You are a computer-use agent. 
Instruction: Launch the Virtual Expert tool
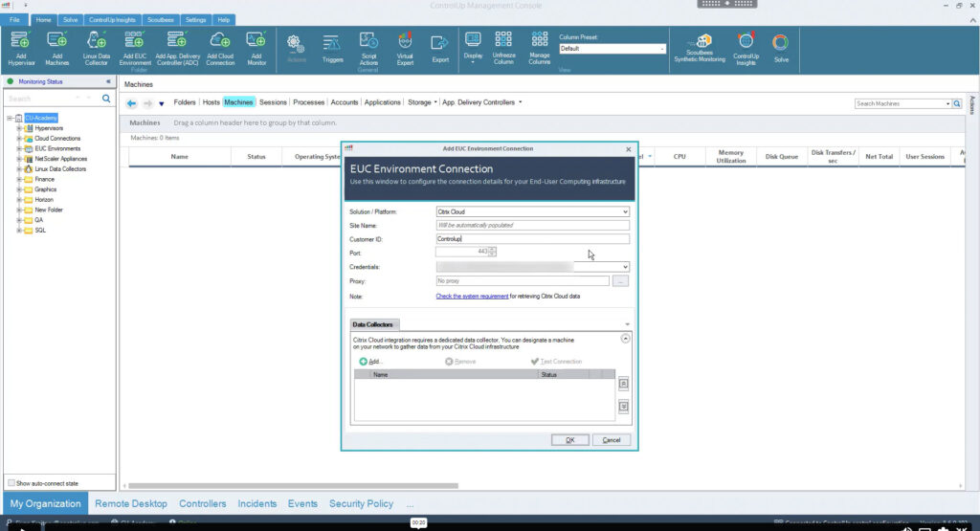[405, 42]
